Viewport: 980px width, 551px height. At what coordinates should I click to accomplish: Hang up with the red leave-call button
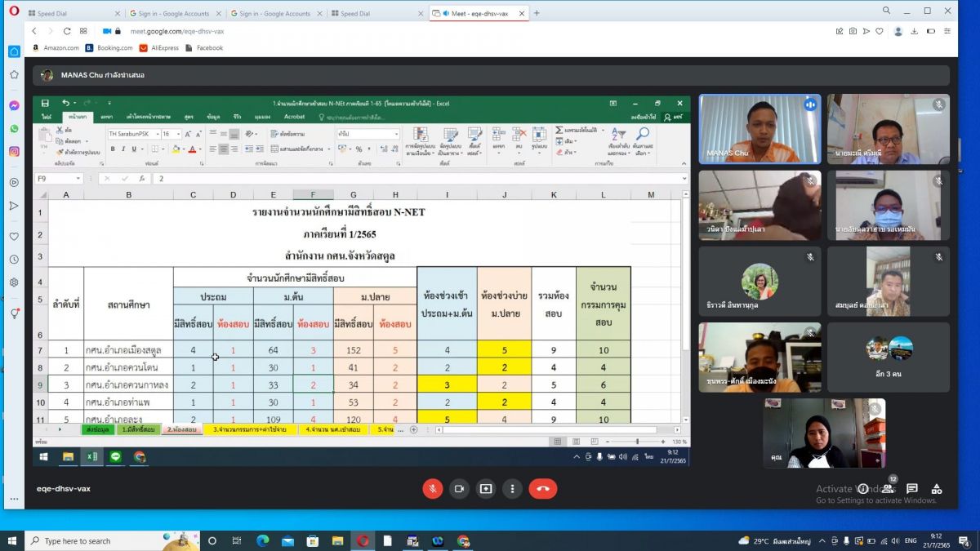click(542, 488)
